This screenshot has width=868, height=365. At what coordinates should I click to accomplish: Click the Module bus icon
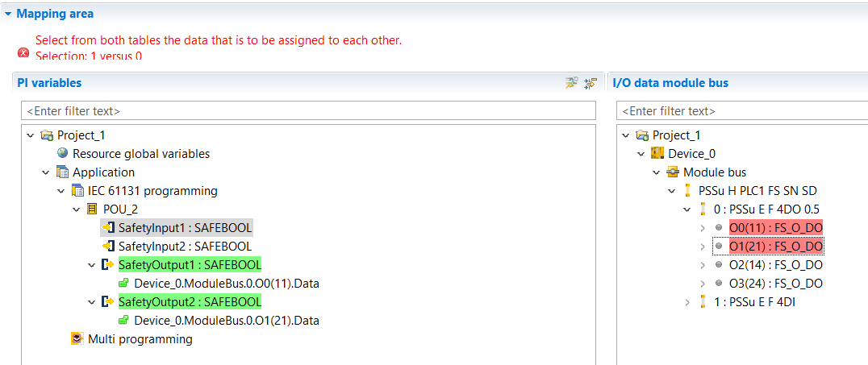pos(673,172)
